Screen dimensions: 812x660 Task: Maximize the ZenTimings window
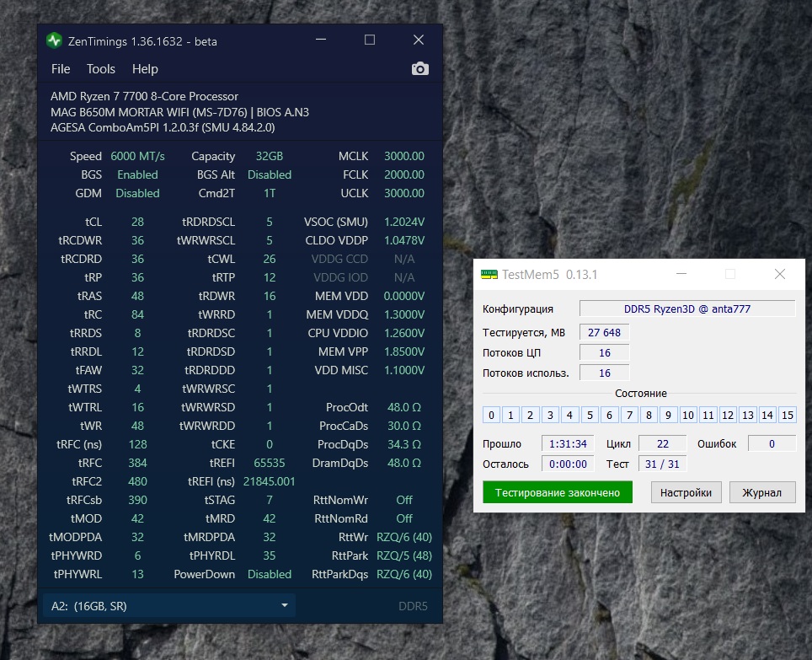[x=370, y=40]
